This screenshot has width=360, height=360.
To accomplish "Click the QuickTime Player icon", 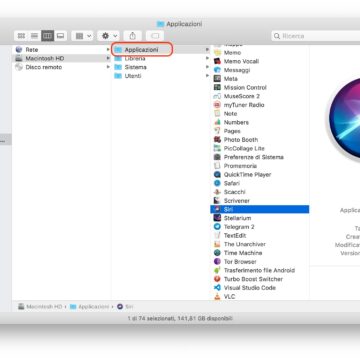I will click(217, 174).
